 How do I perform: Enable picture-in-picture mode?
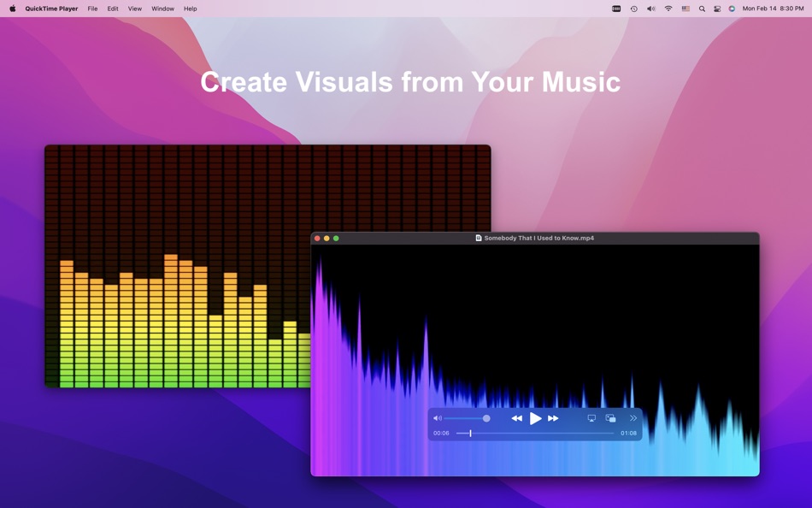point(610,418)
